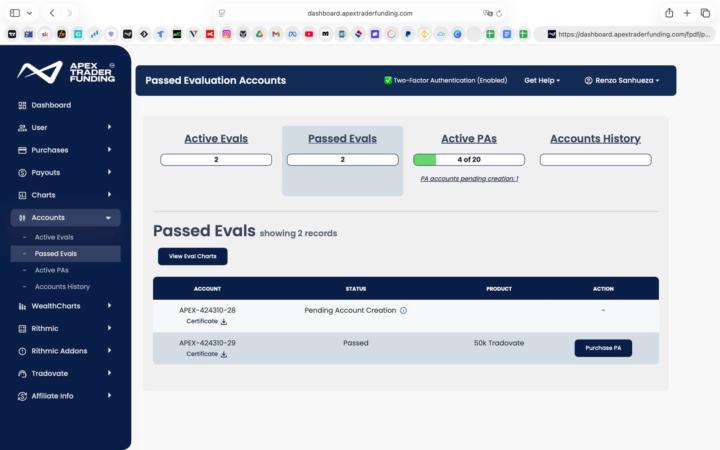Open the Instagram bookmark icon
Viewport: 720px width, 450px height.
click(226, 34)
